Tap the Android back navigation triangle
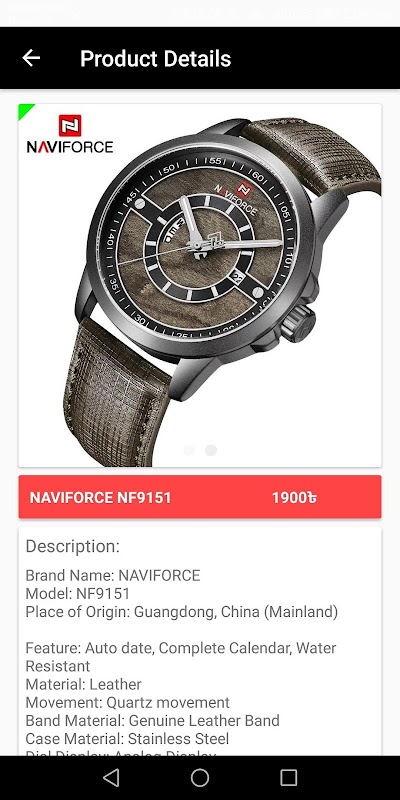The width and height of the screenshot is (400, 800). pyautogui.click(x=111, y=778)
